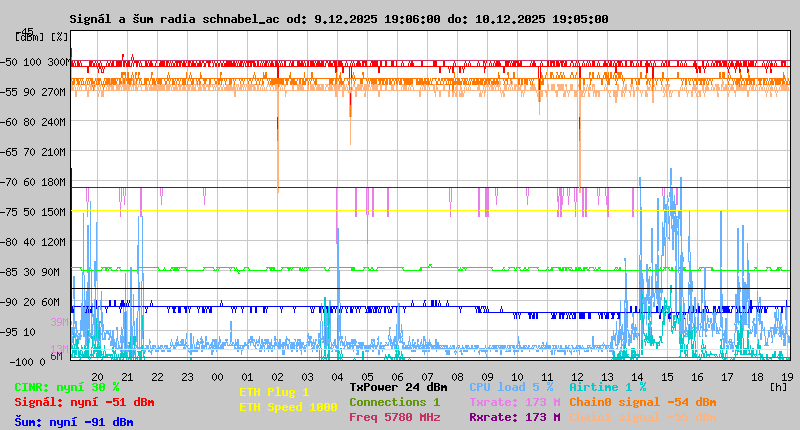This screenshot has height=430, width=800.
Task: Click the '120M' rate axis label
Action: click(55, 242)
